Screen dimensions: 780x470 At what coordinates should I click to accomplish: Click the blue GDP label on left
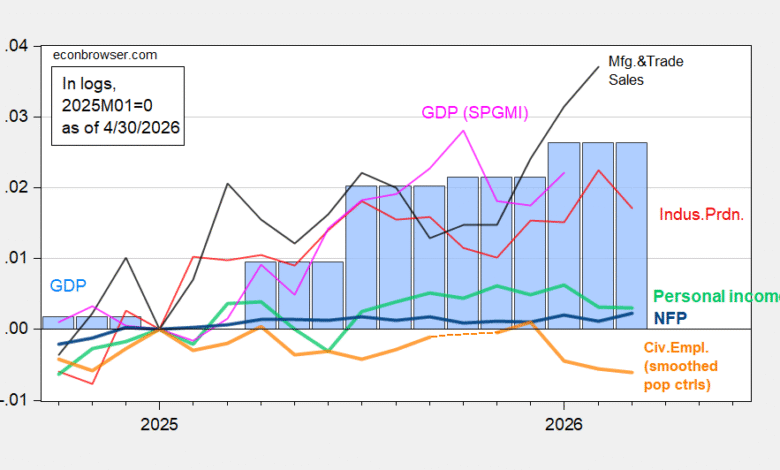(68, 285)
